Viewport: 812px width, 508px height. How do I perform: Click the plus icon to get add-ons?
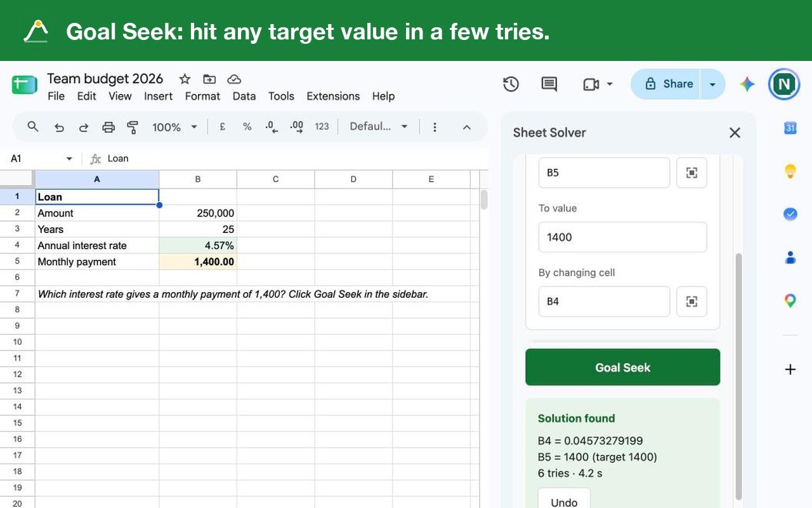[x=790, y=369]
